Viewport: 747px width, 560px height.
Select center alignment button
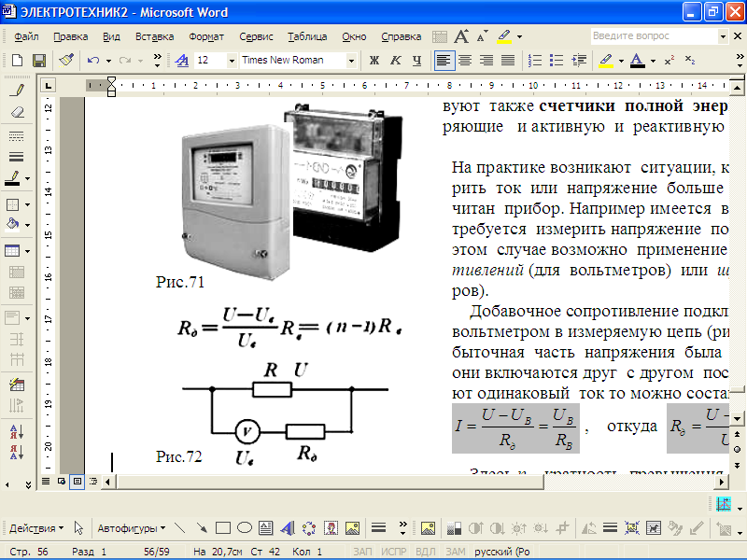pyautogui.click(x=465, y=61)
